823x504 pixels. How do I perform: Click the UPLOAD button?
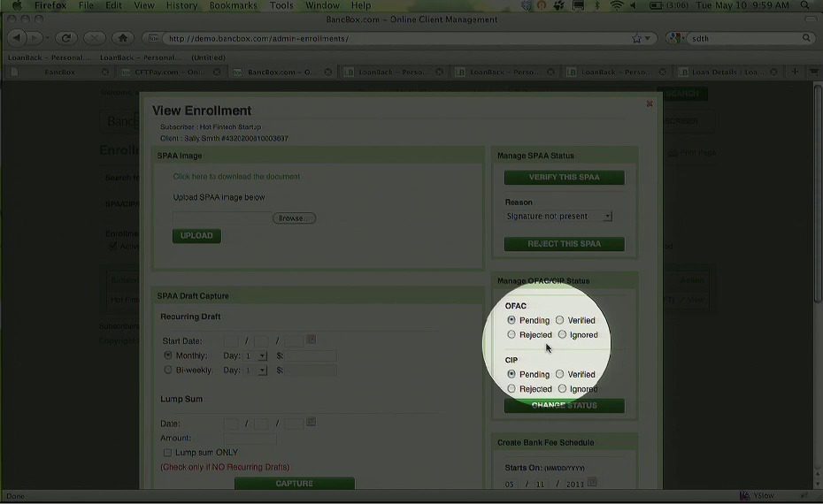(x=196, y=235)
